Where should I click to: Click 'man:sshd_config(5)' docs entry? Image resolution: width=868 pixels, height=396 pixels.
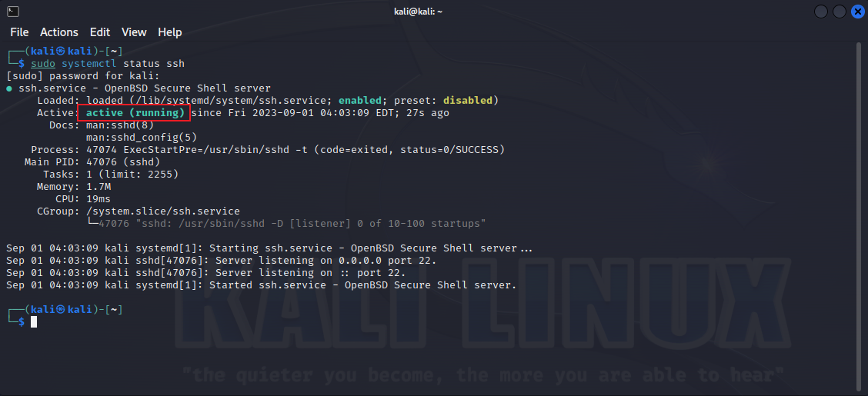point(142,137)
